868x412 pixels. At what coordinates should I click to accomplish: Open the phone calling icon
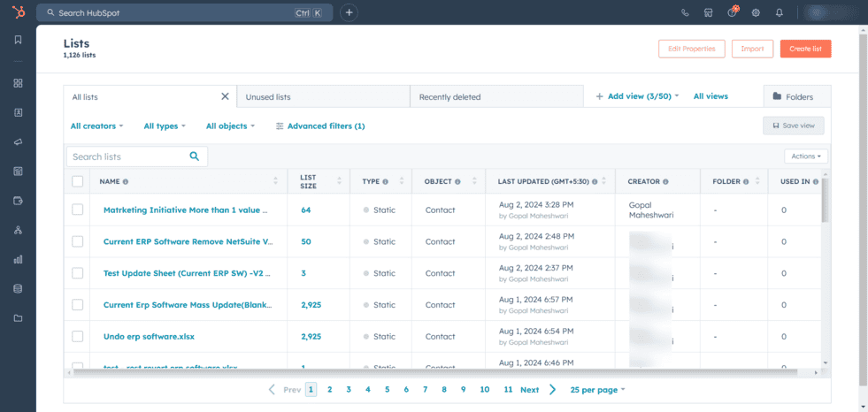tap(685, 13)
